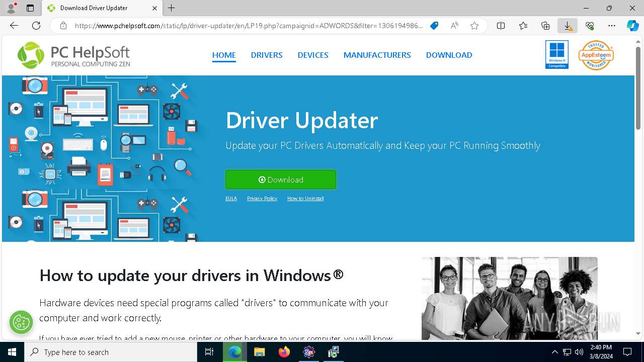The width and height of the screenshot is (644, 362).
Task: Activate Read aloud icon in address bar
Action: pos(454,26)
